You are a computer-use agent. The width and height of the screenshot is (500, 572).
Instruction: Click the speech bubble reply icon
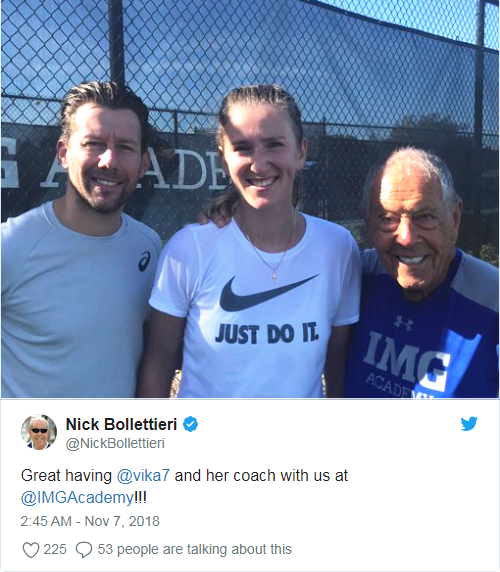[x=84, y=550]
